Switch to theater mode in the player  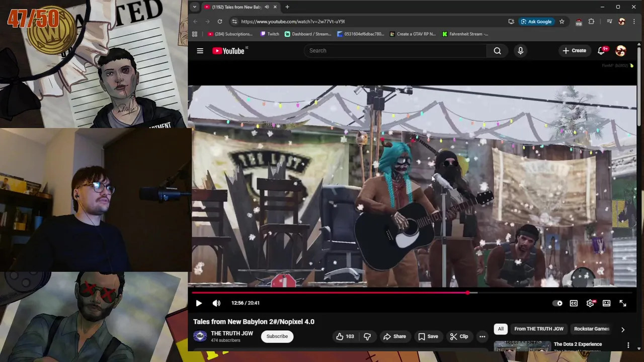[x=606, y=303]
